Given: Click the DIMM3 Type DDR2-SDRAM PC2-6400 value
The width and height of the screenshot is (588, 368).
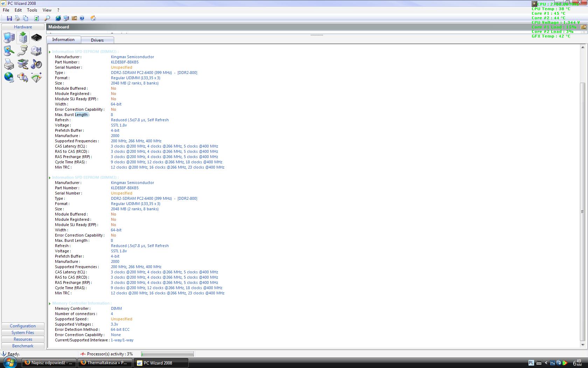Looking at the screenshot, I should coord(154,198).
